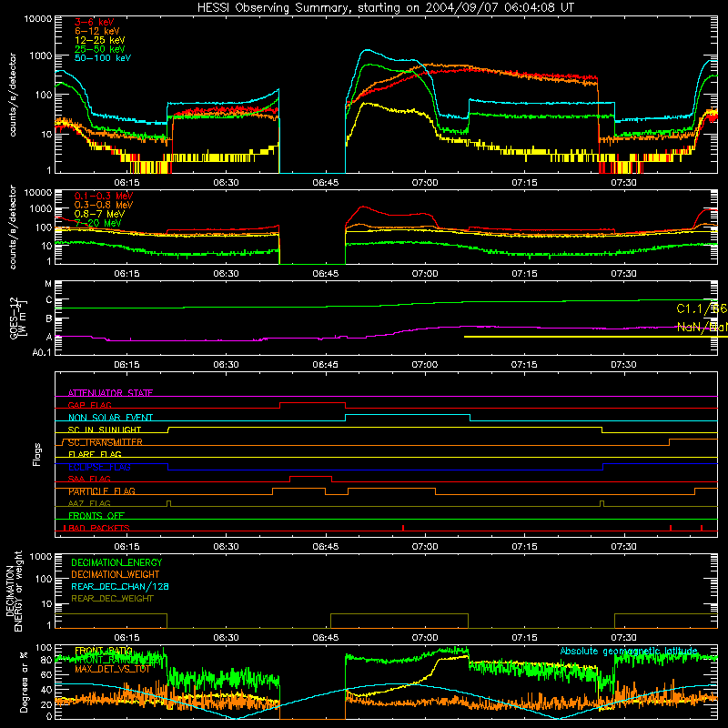Click the counts/s/detector label of the keV panel

pyautogui.click(x=13, y=95)
